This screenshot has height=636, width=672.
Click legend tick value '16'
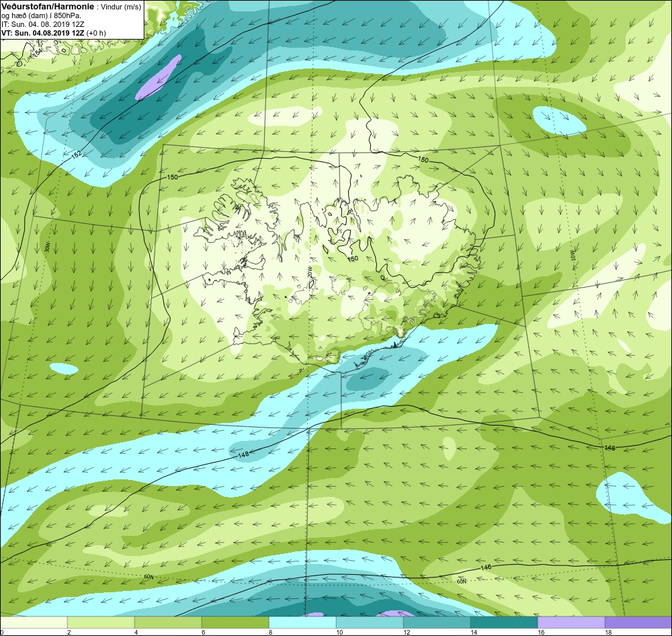pos(541,632)
